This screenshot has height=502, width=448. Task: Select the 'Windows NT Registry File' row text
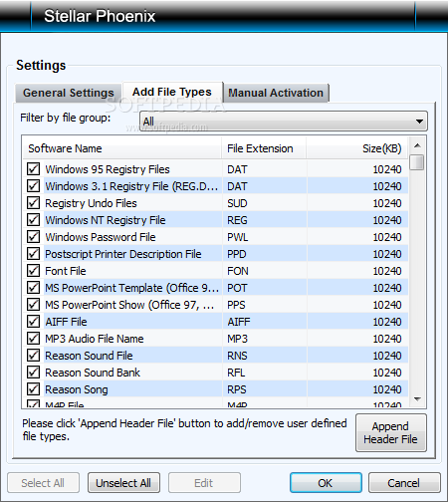tap(106, 220)
